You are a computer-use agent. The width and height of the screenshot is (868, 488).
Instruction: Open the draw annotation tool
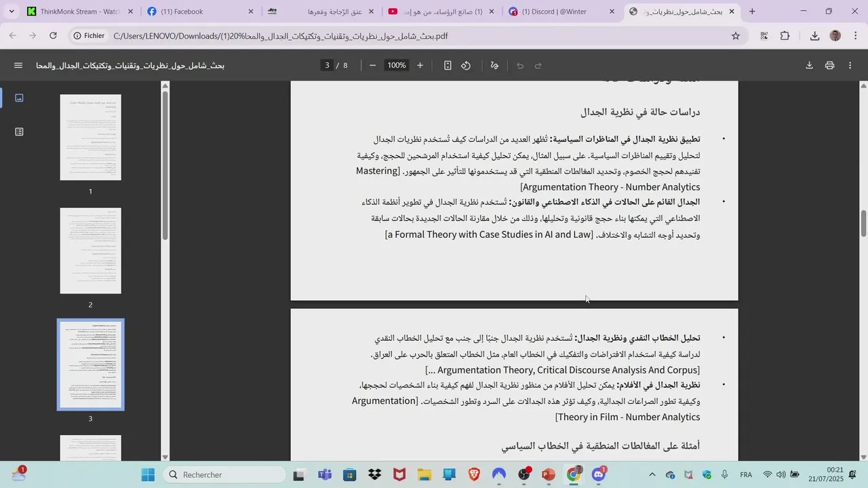(494, 66)
